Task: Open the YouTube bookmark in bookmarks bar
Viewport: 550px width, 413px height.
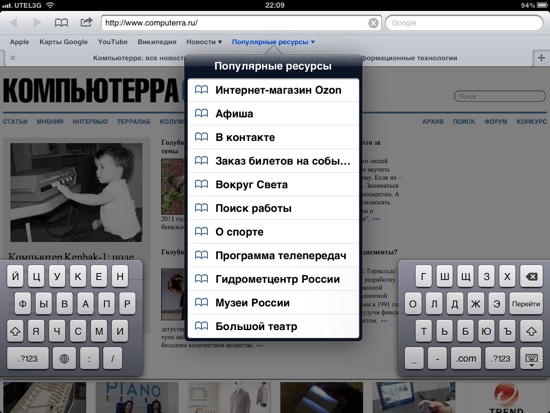Action: coord(113,42)
